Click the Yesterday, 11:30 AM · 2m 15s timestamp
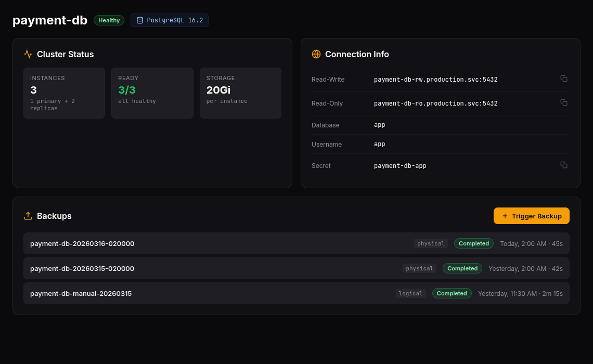The width and height of the screenshot is (593, 364). (x=520, y=294)
